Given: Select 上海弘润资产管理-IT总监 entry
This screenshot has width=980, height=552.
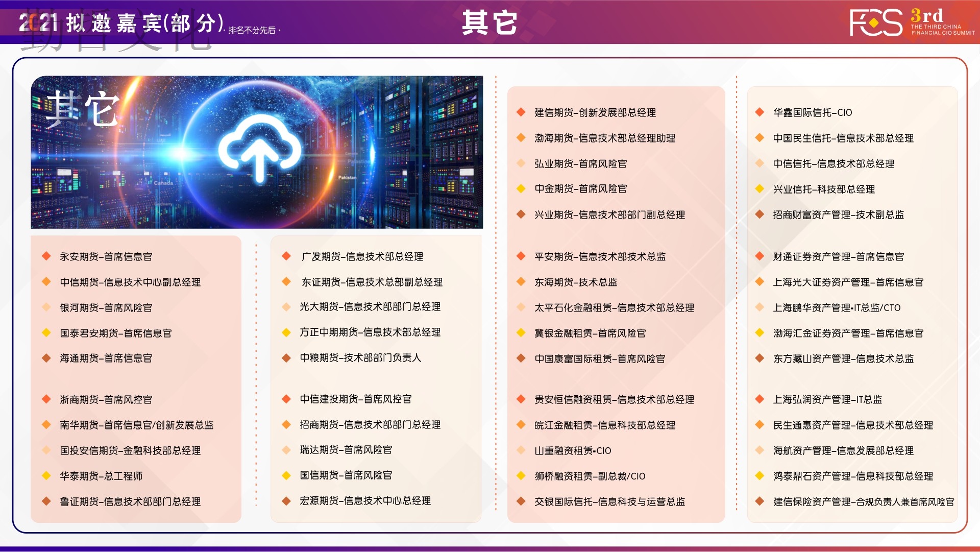Looking at the screenshot, I should click(827, 399).
